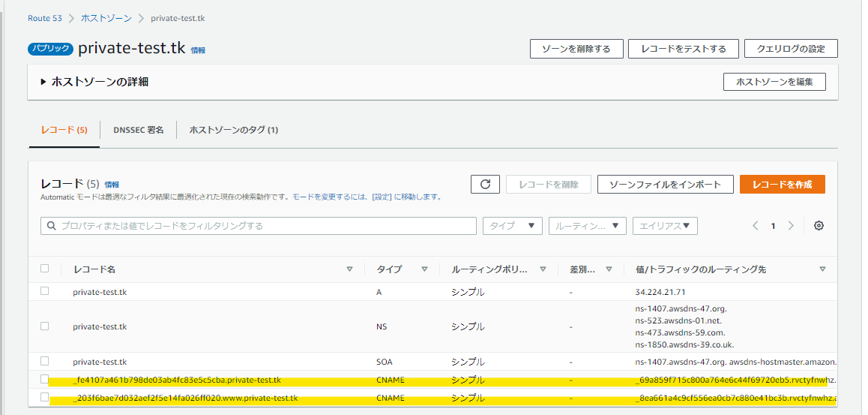Click ゾーンファイルをインポート button

click(666, 185)
